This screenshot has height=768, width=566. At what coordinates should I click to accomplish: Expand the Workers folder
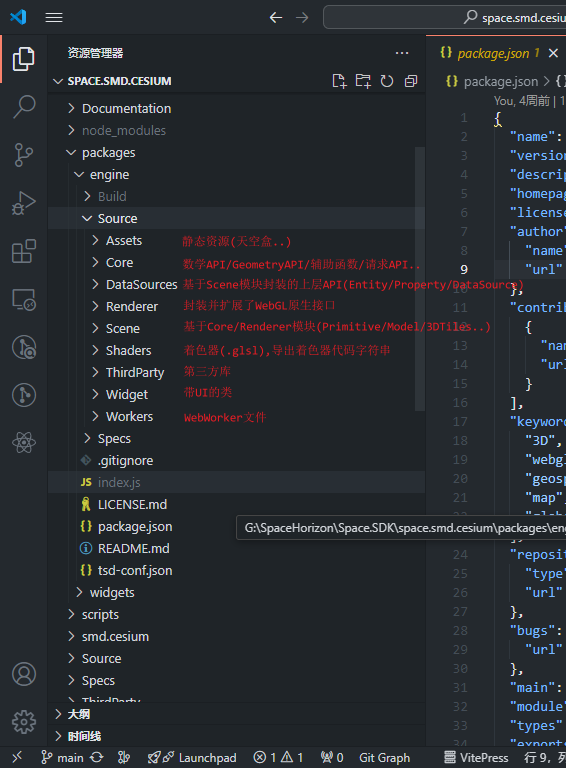tap(129, 417)
